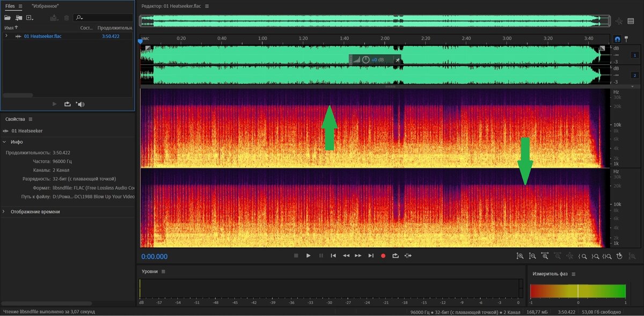Viewport: 644px width, 316px height.
Task: Open the New file dropdown in Files panel
Action: click(30, 18)
